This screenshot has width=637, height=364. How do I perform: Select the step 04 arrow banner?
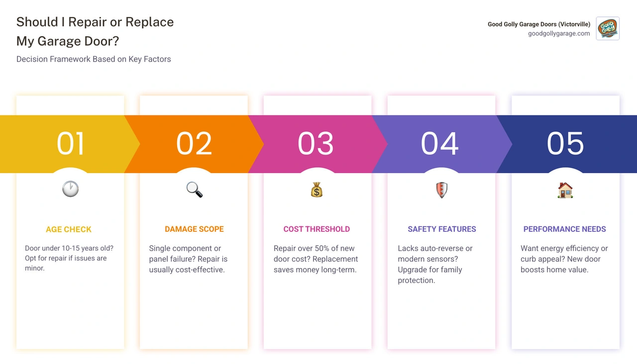[441, 144]
